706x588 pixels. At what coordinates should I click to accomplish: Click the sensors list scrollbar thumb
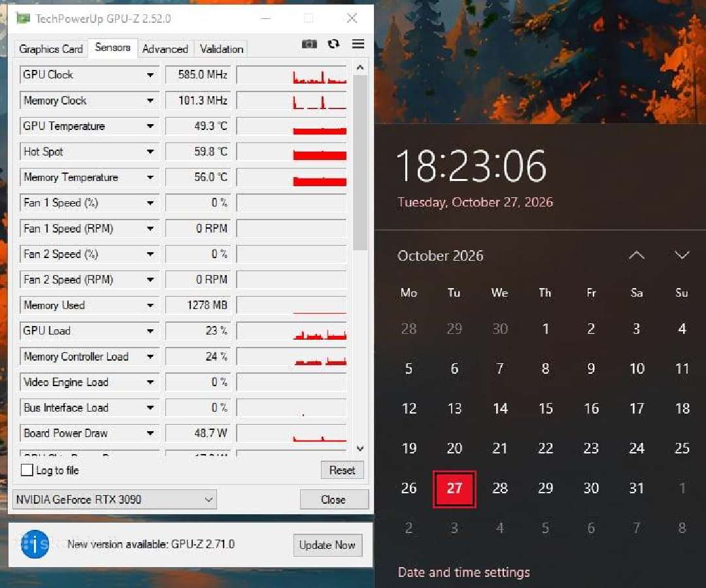pos(360,162)
